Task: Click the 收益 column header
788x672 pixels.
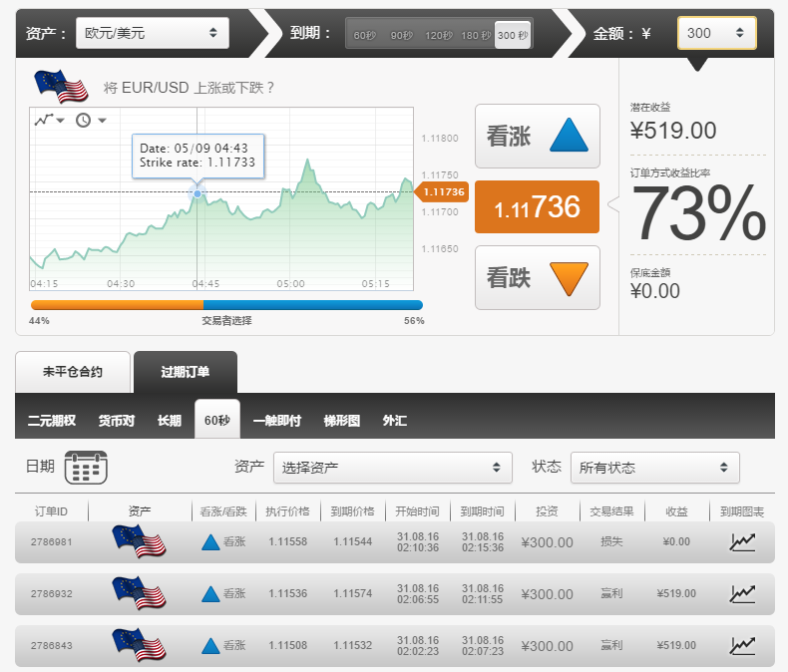Action: pyautogui.click(x=676, y=511)
